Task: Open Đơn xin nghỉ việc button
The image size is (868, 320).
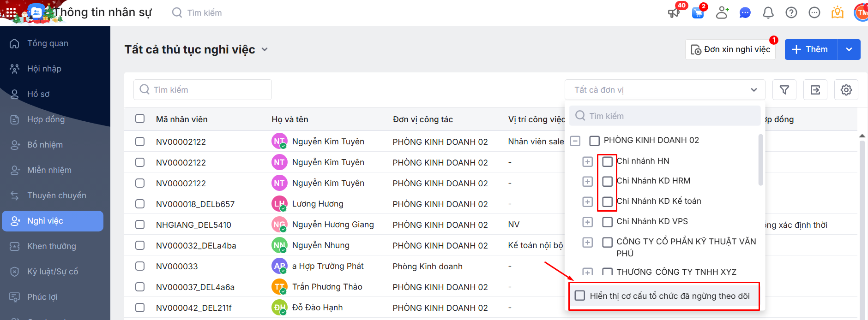Action: (730, 49)
